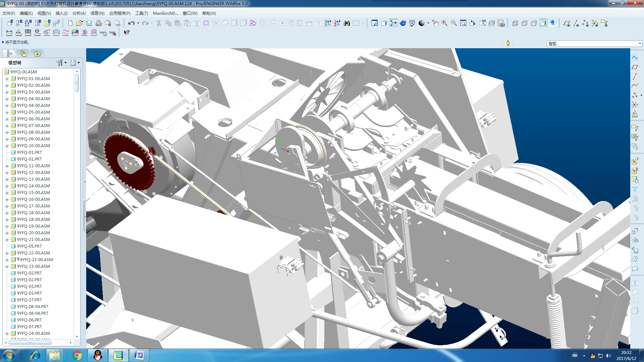This screenshot has height=362, width=644.
Task: Open Microsoft Word from the taskbar
Action: coord(139,355)
